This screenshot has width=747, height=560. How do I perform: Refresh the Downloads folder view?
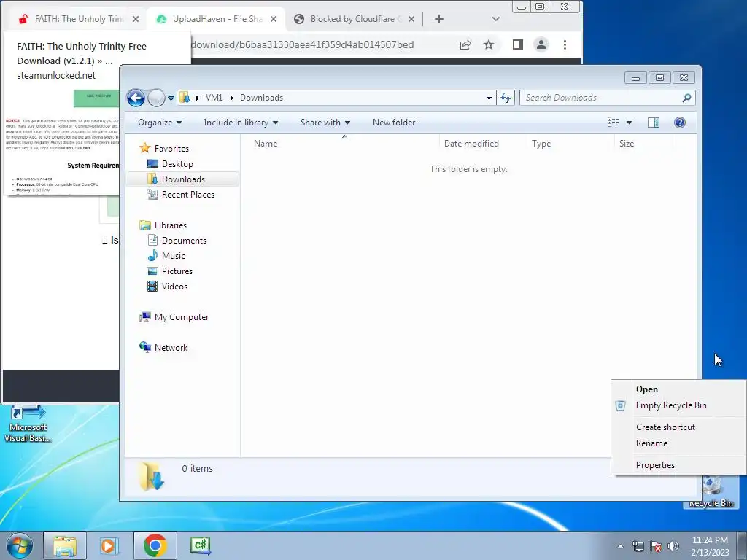click(506, 98)
